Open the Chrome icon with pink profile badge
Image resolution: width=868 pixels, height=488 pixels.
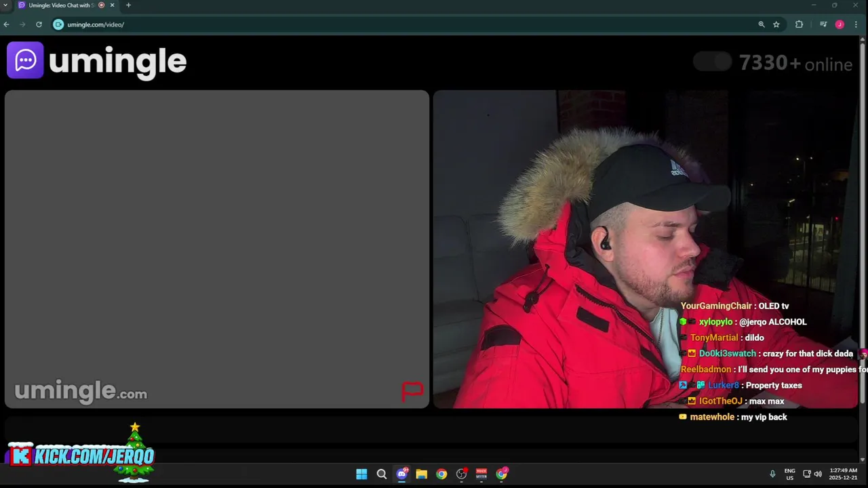coord(502,474)
